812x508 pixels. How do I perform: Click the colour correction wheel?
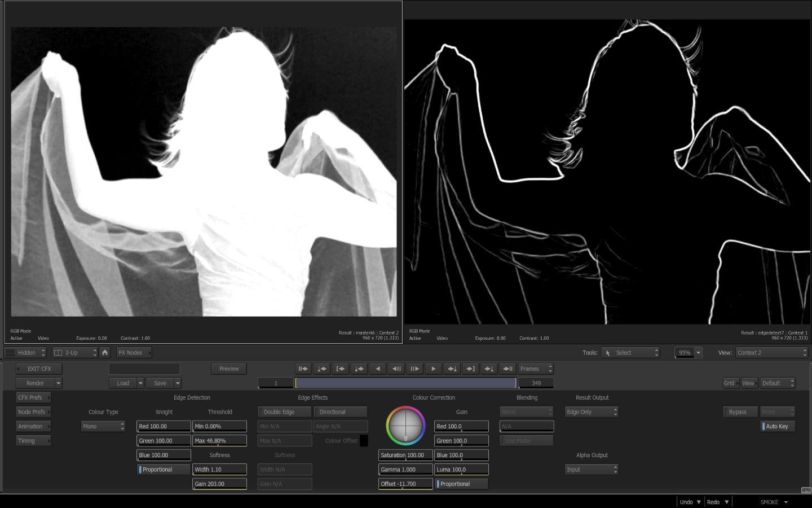coord(405,426)
